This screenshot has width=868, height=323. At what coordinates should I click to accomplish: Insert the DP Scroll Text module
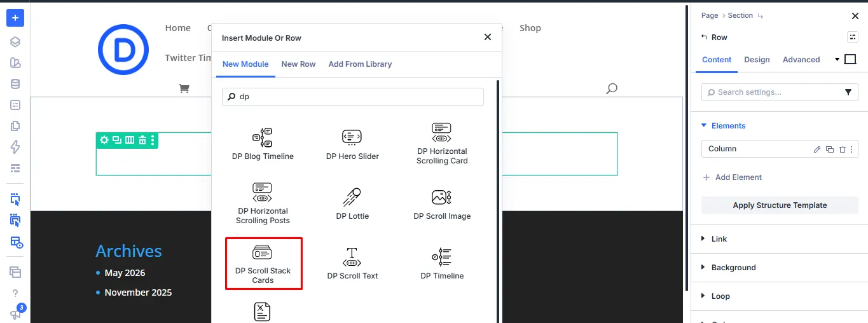(352, 263)
